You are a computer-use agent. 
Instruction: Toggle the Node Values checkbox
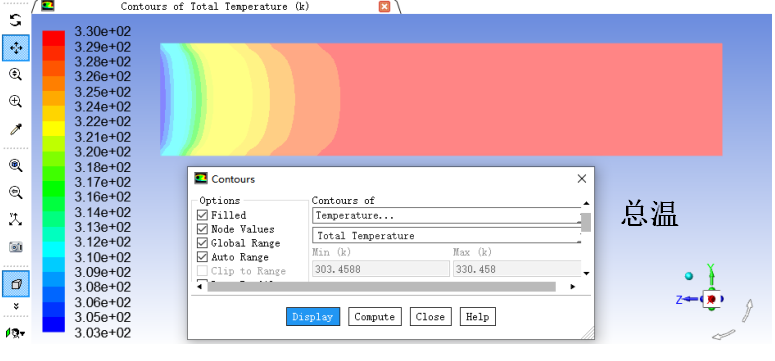coord(202,229)
